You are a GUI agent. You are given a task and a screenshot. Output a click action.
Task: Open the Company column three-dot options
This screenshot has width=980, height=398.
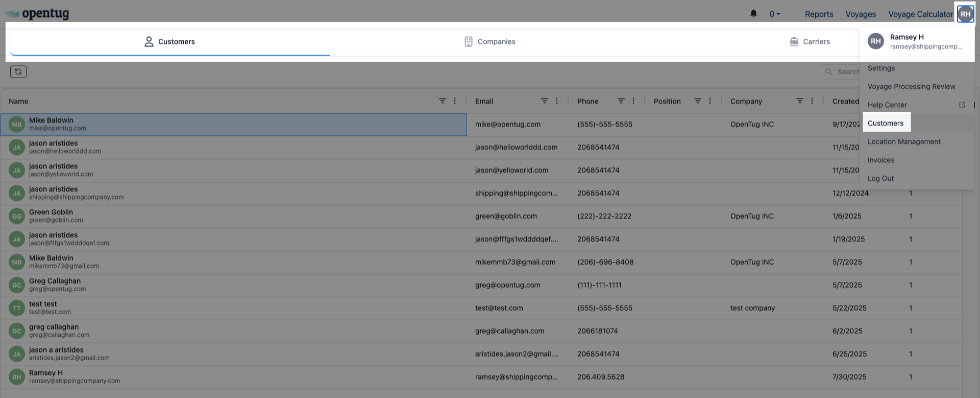pos(812,101)
